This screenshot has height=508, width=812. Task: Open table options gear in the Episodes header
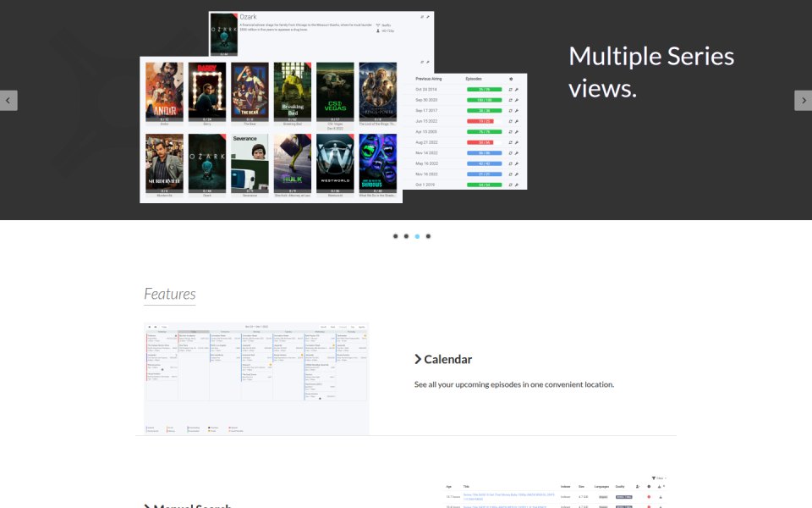(511, 80)
